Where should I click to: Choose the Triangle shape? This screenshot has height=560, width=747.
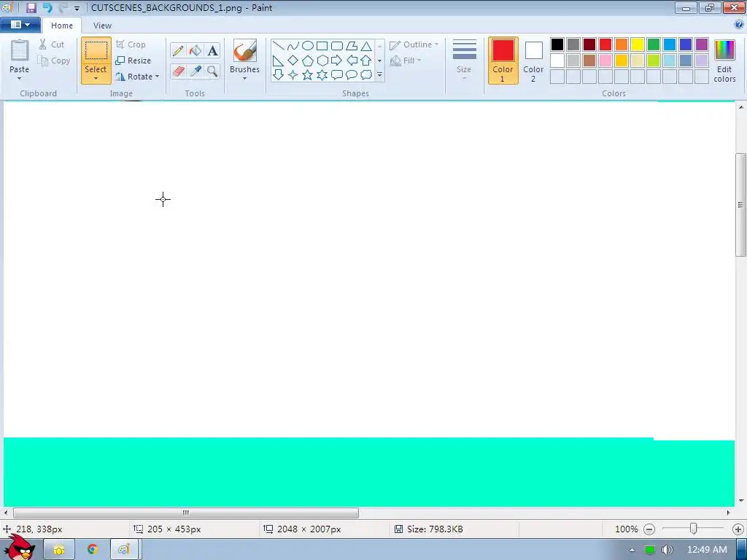(366, 46)
